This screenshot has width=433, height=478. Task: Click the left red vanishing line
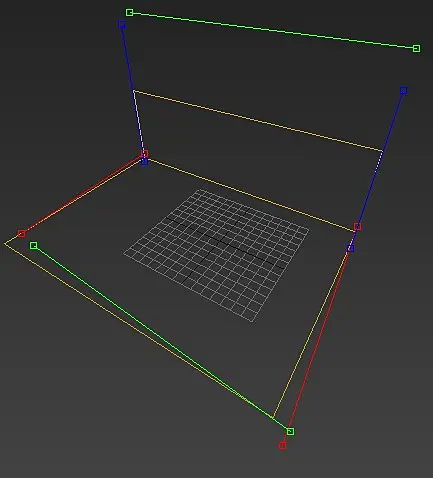click(x=83, y=194)
